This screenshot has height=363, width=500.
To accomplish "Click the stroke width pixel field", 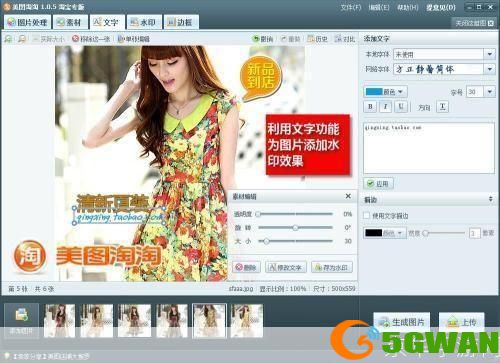I will pos(475,233).
